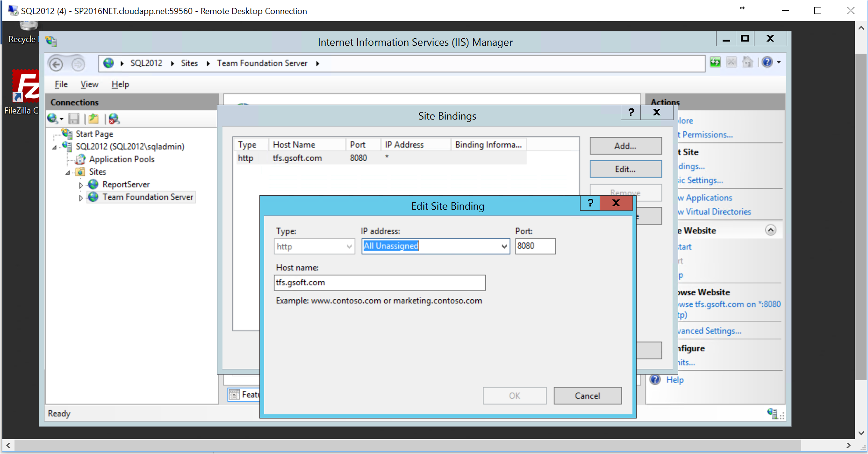
Task: Open the File menu
Action: [61, 84]
